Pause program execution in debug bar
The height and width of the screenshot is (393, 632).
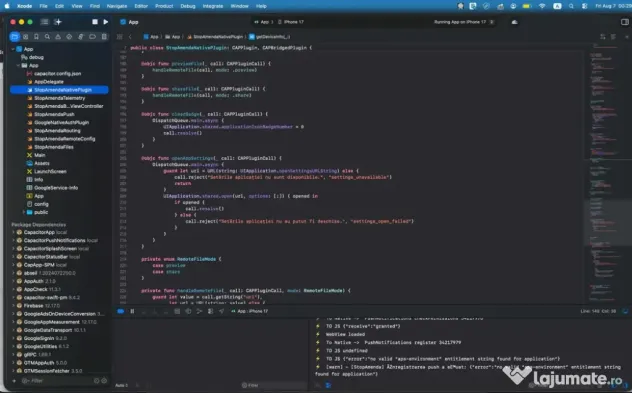[132, 311]
